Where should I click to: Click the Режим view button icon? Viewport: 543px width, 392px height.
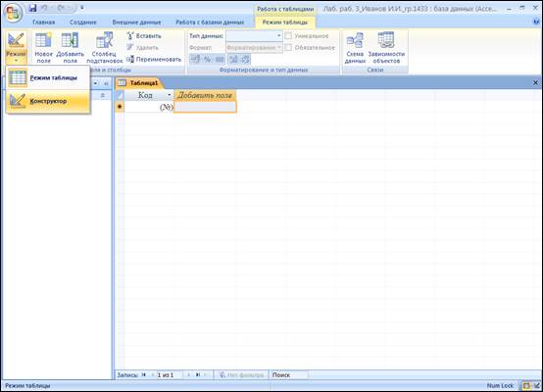coord(16,41)
